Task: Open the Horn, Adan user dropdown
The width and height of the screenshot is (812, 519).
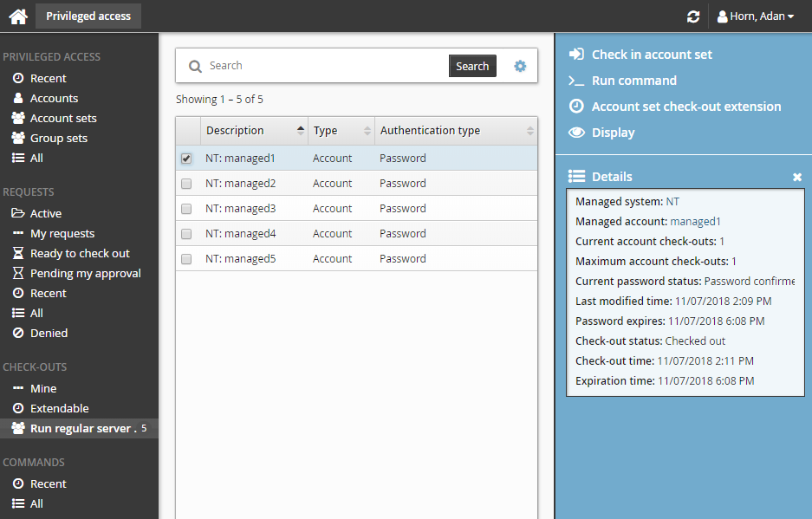Action: (x=756, y=16)
